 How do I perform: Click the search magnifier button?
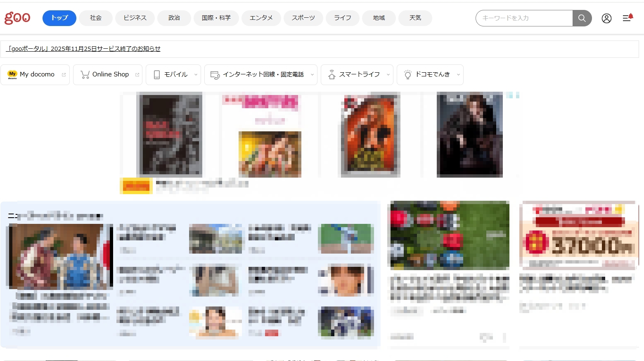click(582, 18)
